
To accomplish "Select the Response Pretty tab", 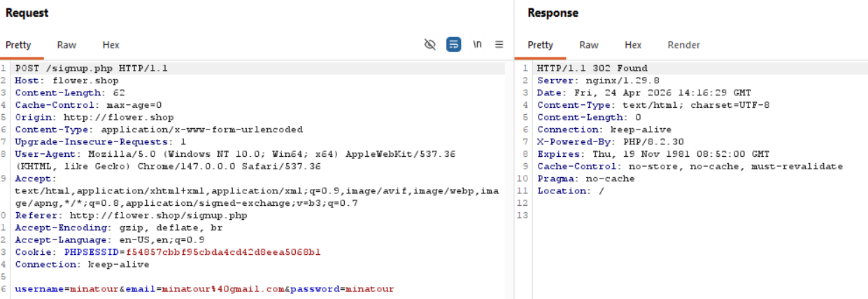I will tap(540, 45).
